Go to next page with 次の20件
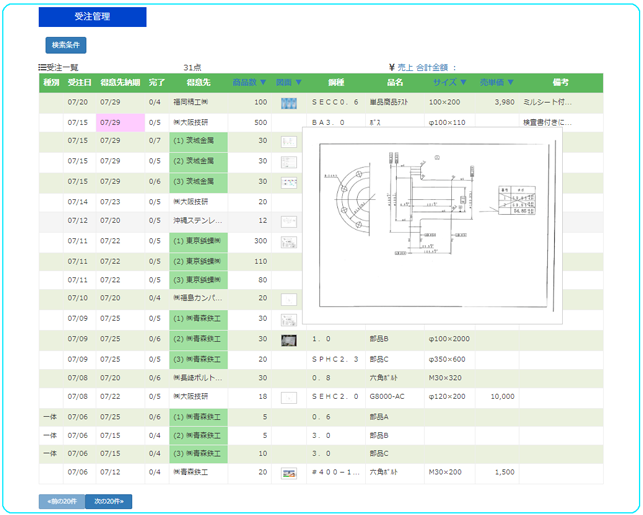The image size is (643, 515). 109,501
